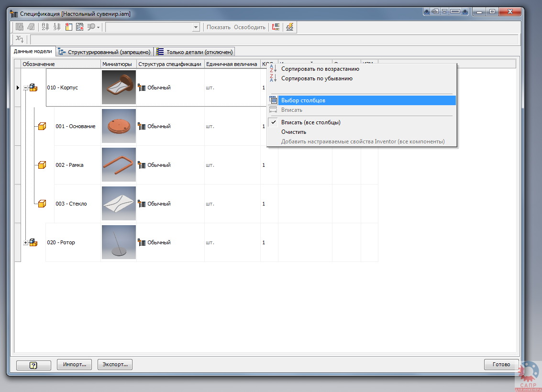Switch to the Структурированный (запрещено) tab

tap(104, 52)
